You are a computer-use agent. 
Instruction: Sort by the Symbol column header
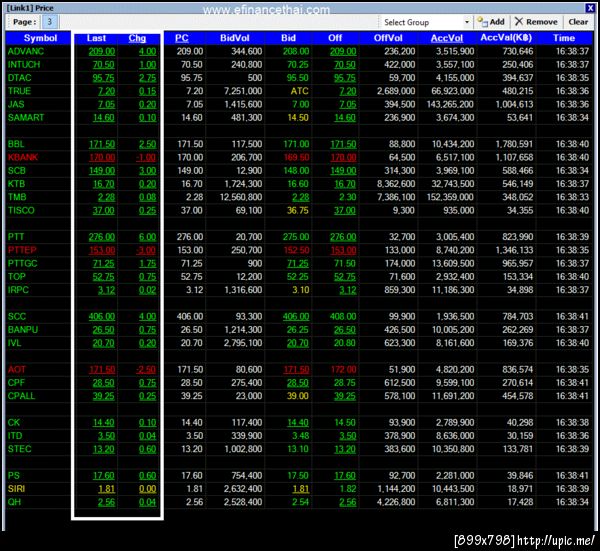coord(40,38)
